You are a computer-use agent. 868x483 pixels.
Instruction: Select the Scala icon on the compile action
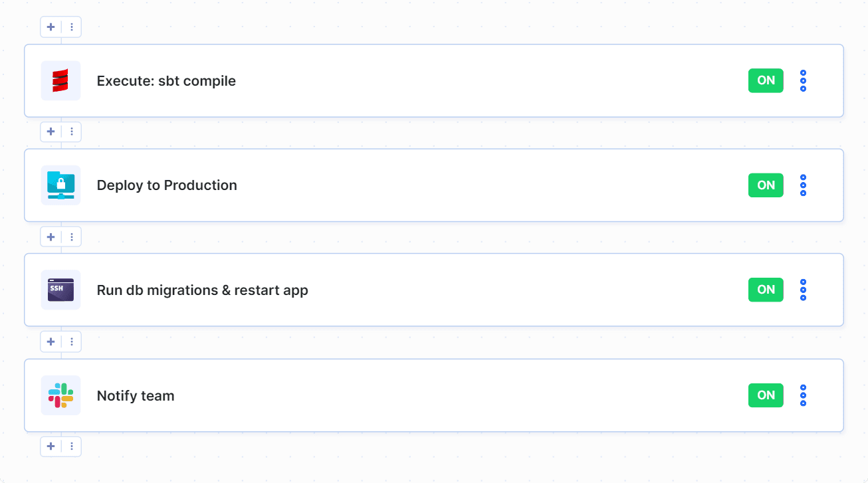click(60, 80)
